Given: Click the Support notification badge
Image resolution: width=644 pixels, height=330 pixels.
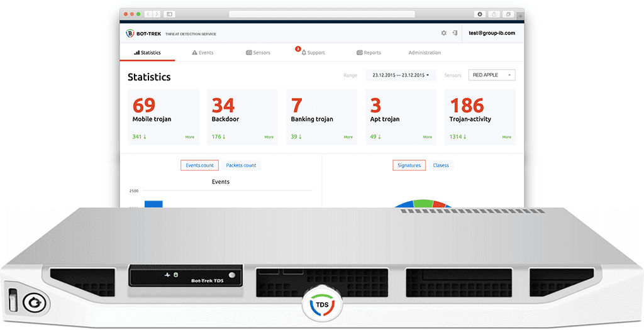Looking at the screenshot, I should coord(297,49).
